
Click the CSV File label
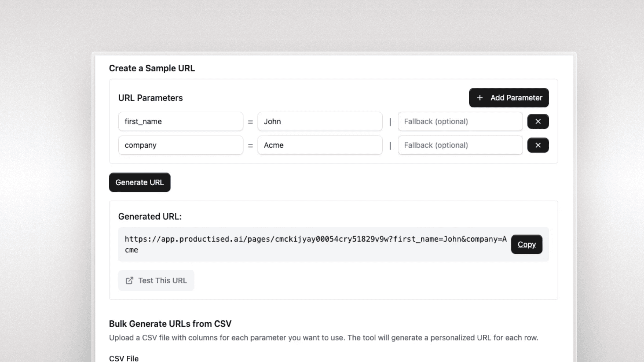pyautogui.click(x=124, y=358)
